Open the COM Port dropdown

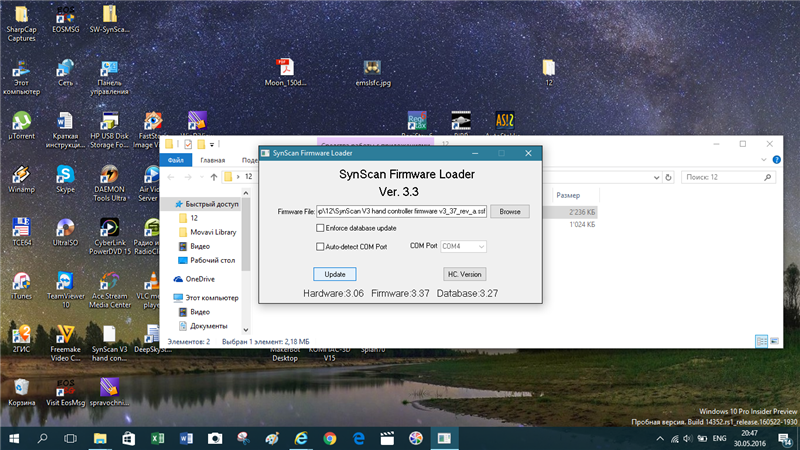[x=465, y=246]
